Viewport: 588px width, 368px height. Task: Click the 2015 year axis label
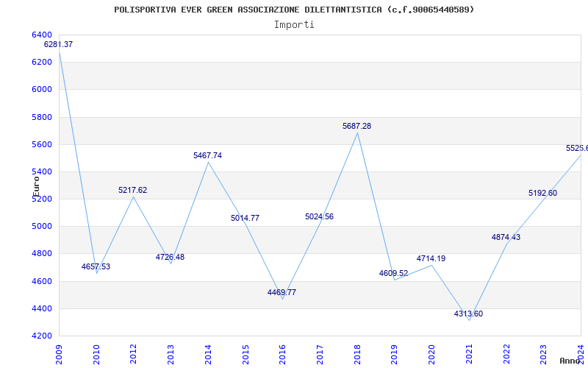coord(245,355)
